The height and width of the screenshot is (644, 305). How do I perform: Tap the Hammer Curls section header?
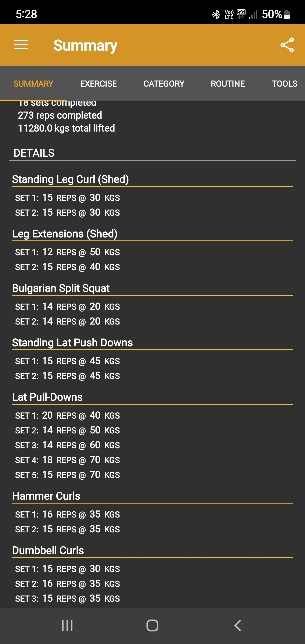pyautogui.click(x=46, y=496)
